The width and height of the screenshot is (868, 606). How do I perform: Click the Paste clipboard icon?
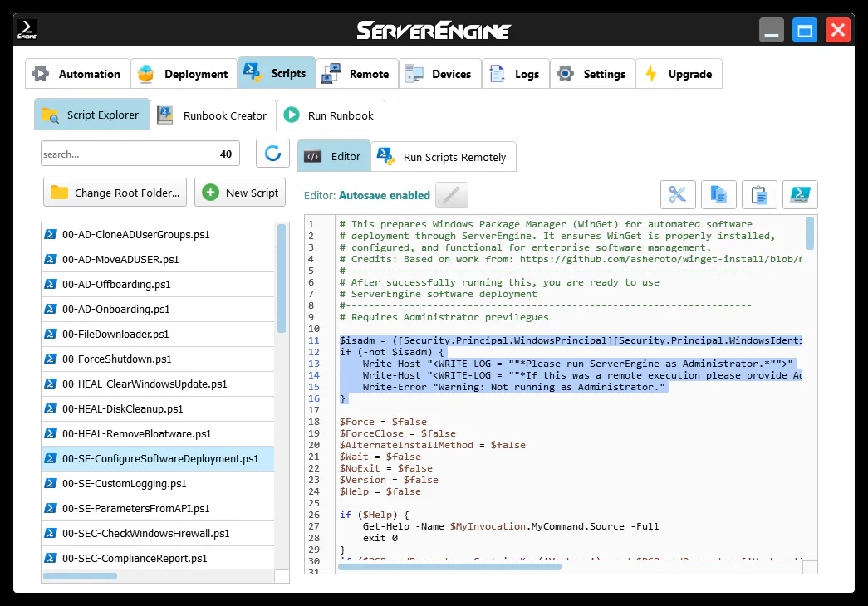point(759,194)
